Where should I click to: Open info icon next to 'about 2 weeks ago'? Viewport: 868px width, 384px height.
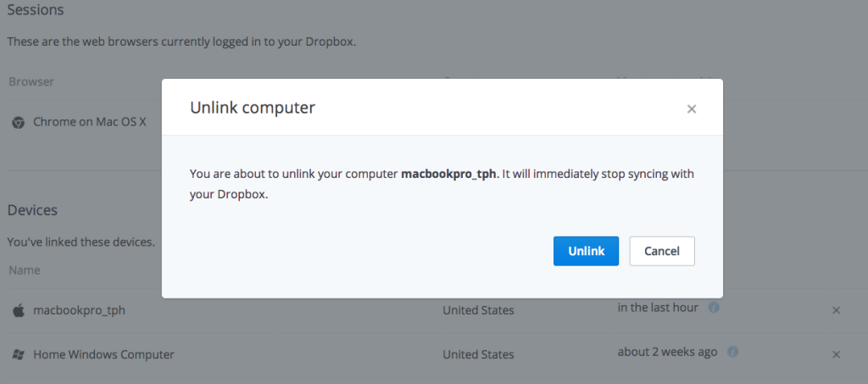pos(733,351)
